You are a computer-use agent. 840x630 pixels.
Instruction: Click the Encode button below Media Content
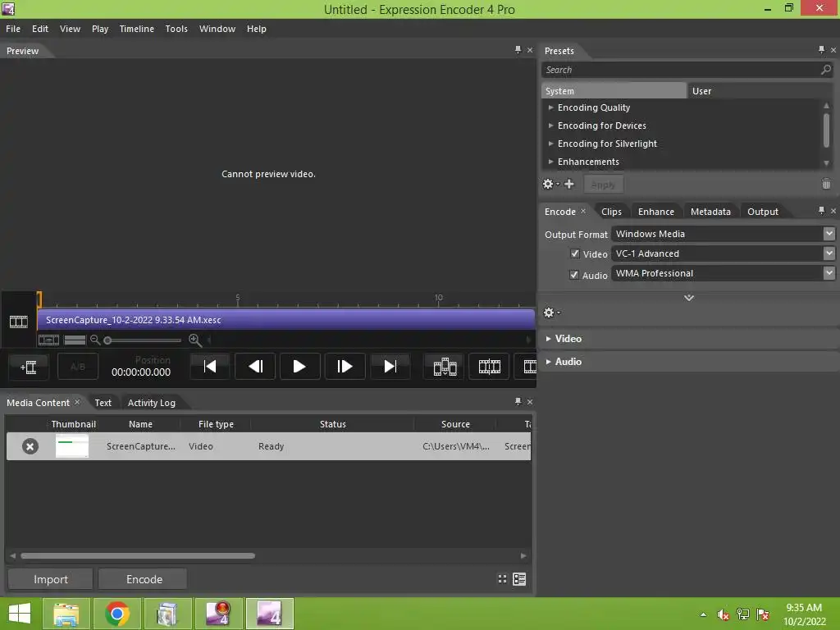click(x=144, y=579)
